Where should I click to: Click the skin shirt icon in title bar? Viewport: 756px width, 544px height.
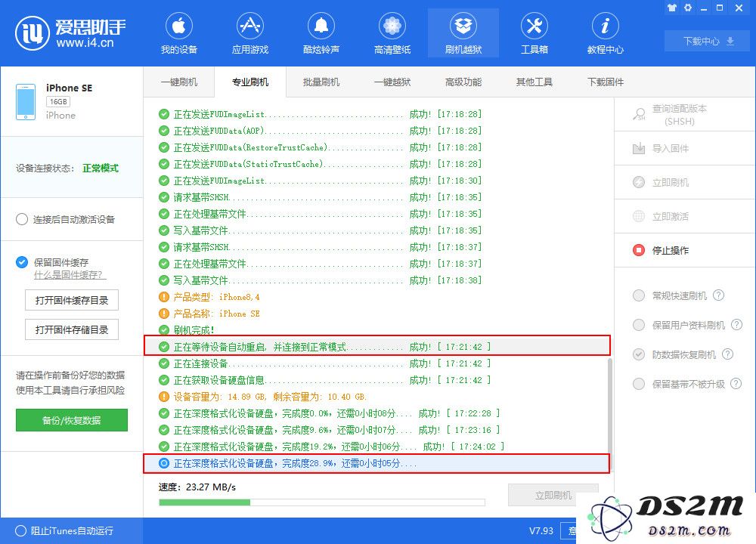pyautogui.click(x=671, y=8)
